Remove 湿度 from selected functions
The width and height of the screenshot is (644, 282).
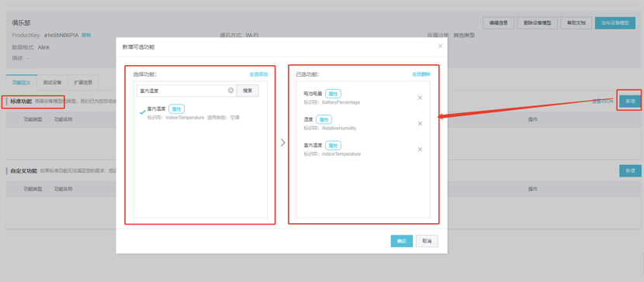[420, 123]
